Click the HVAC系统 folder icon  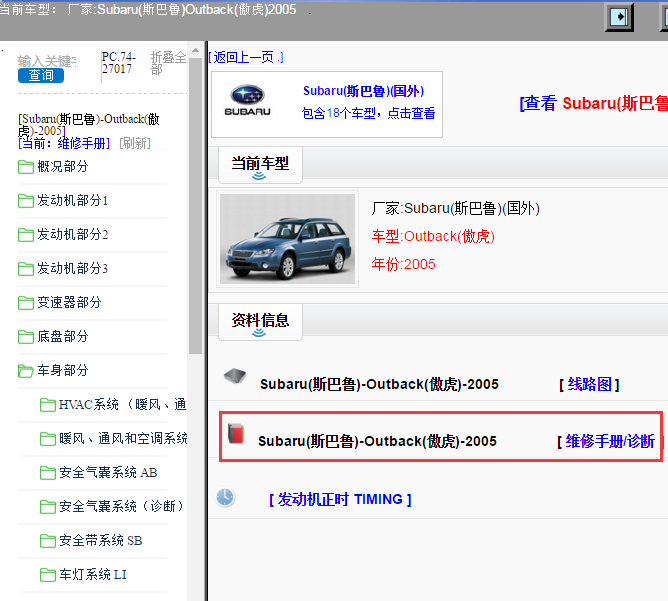47,405
